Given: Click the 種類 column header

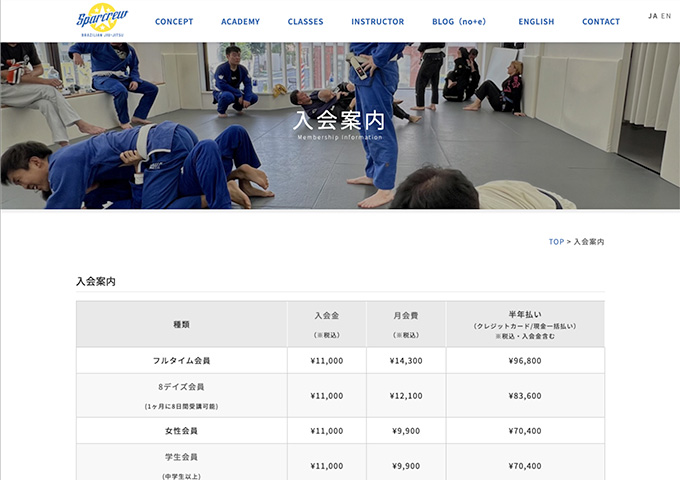Looking at the screenshot, I should click(181, 324).
